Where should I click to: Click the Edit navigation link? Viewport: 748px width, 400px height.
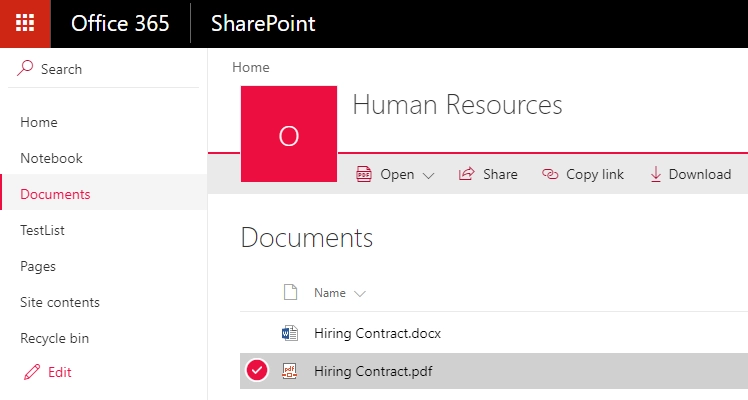[x=59, y=372]
